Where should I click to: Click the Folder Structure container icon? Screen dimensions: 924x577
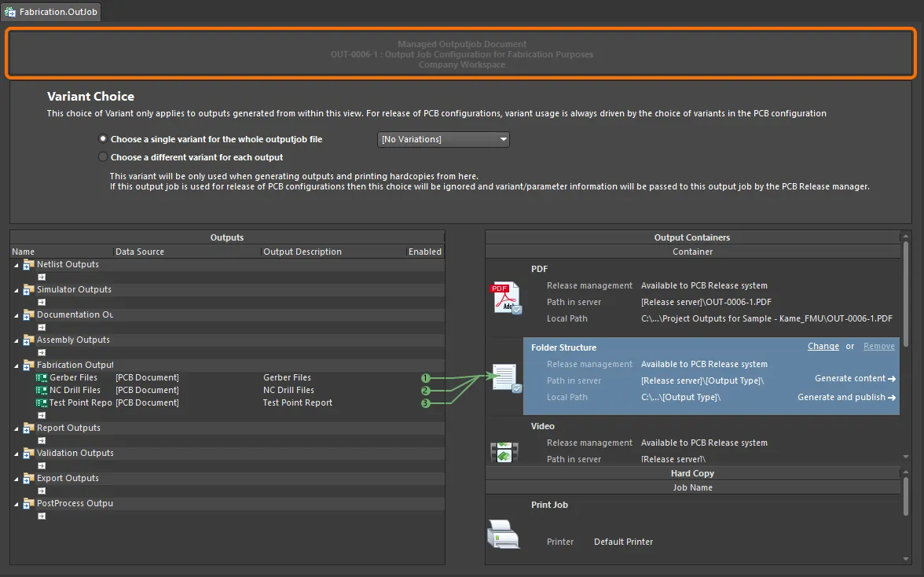click(x=505, y=377)
